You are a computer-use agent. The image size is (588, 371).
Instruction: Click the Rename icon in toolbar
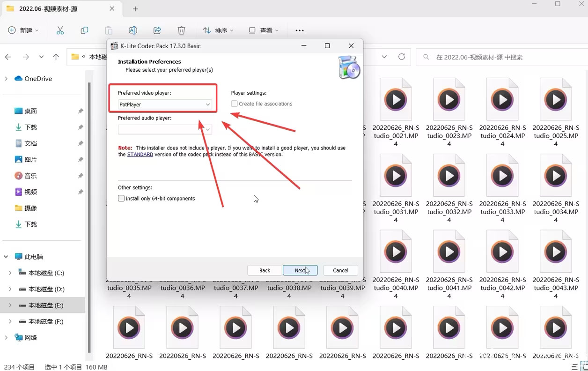133,30
